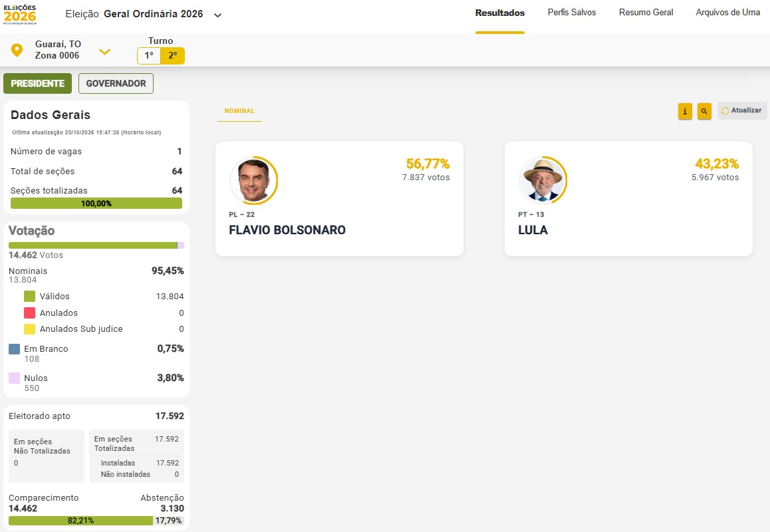Screen dimensions: 770x532
Task: Open the Perfis Salvos tab
Action: (572, 12)
